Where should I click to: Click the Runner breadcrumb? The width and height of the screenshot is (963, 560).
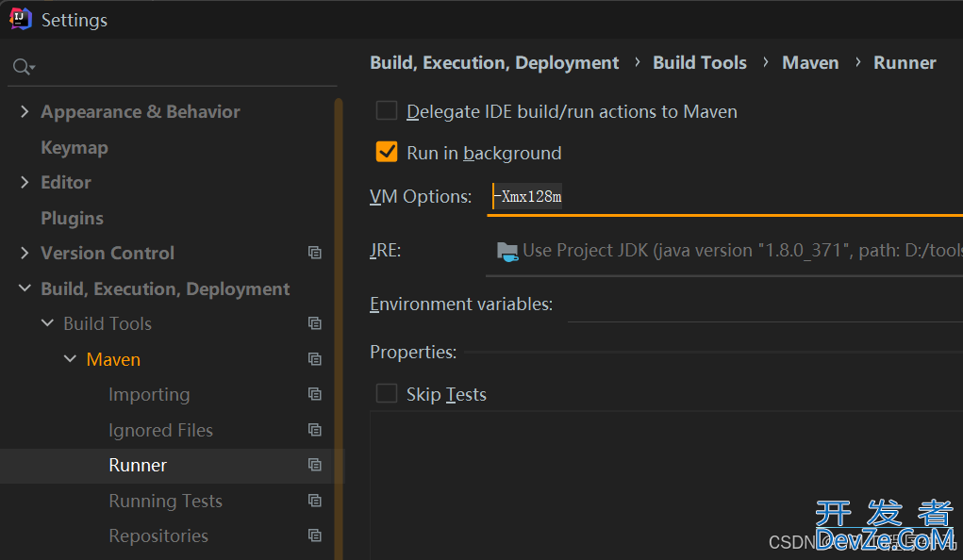tap(905, 62)
